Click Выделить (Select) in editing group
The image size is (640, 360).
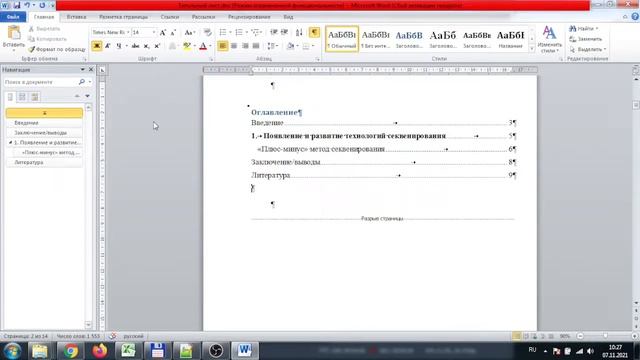[587, 49]
